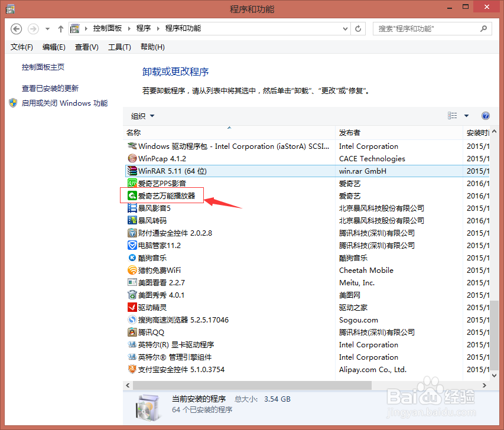Sort by the 安装时间 column header
The image size is (504, 430).
tap(476, 133)
